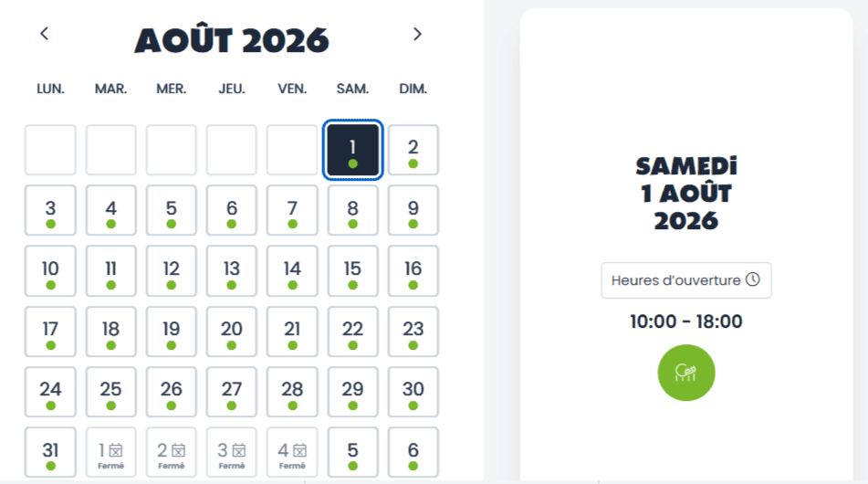Screen dimensions: 868x484
Task: Pick Wednesday August 19
Action: (x=172, y=331)
